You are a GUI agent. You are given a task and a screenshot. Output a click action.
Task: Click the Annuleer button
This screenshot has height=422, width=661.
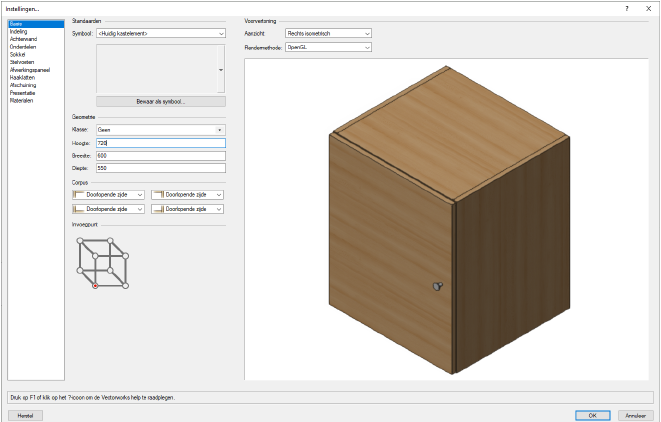click(x=636, y=416)
